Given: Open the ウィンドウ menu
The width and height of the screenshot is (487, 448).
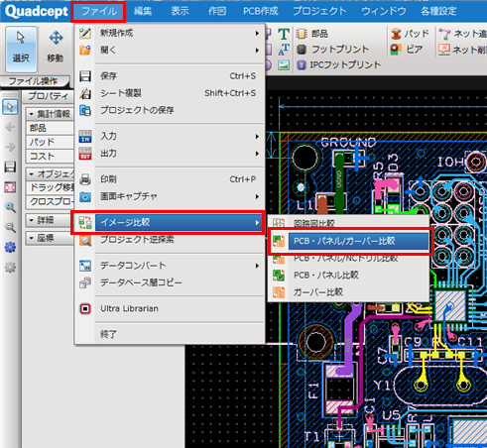Looking at the screenshot, I should (384, 11).
